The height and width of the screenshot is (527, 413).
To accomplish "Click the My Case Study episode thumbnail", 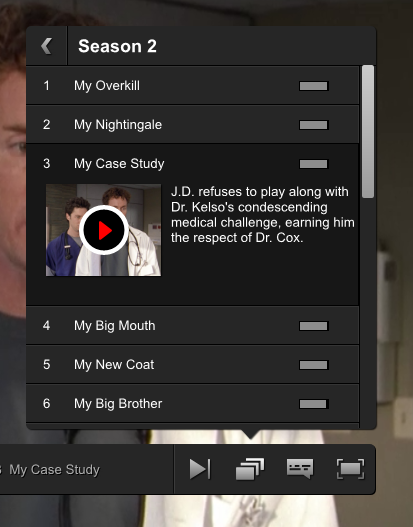I will tap(104, 230).
